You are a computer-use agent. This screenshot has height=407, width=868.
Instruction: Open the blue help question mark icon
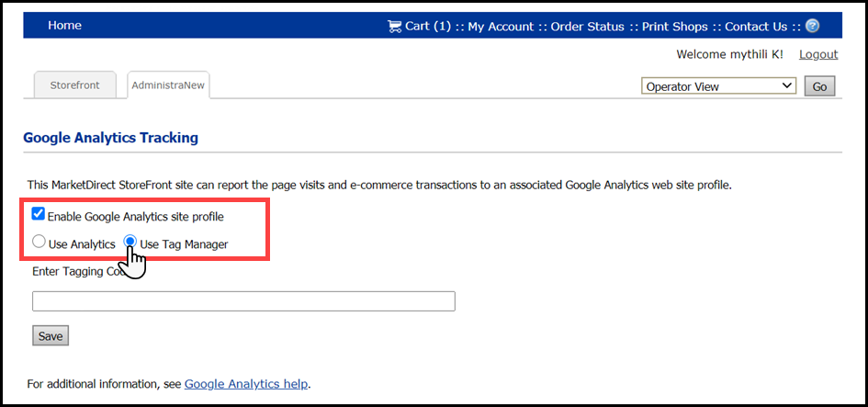(x=812, y=26)
